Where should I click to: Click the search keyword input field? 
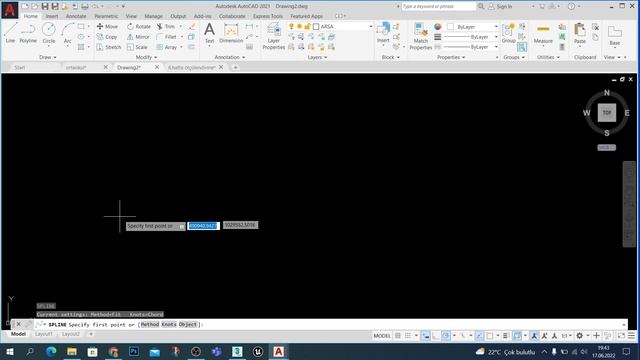(438, 6)
